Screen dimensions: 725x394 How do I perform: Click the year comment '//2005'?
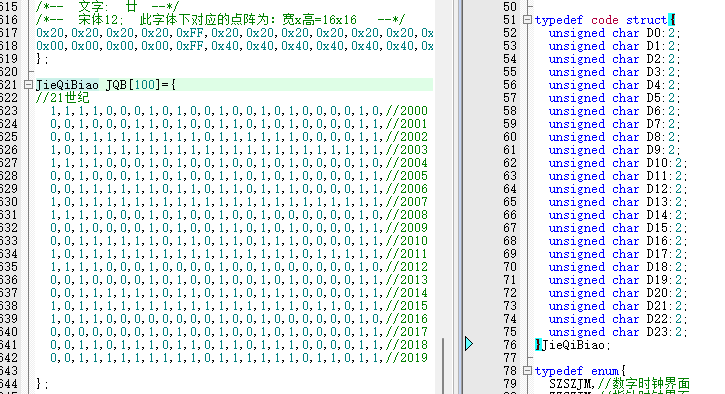pos(407,176)
